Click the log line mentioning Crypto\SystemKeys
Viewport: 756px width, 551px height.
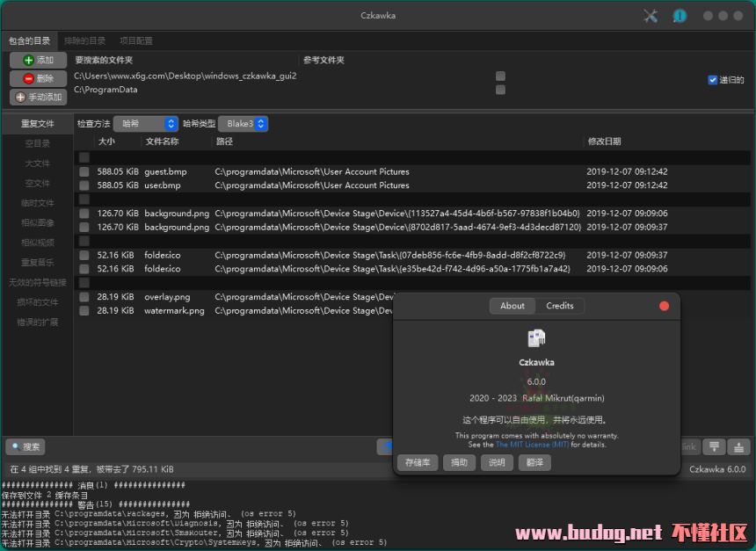tap(193, 543)
